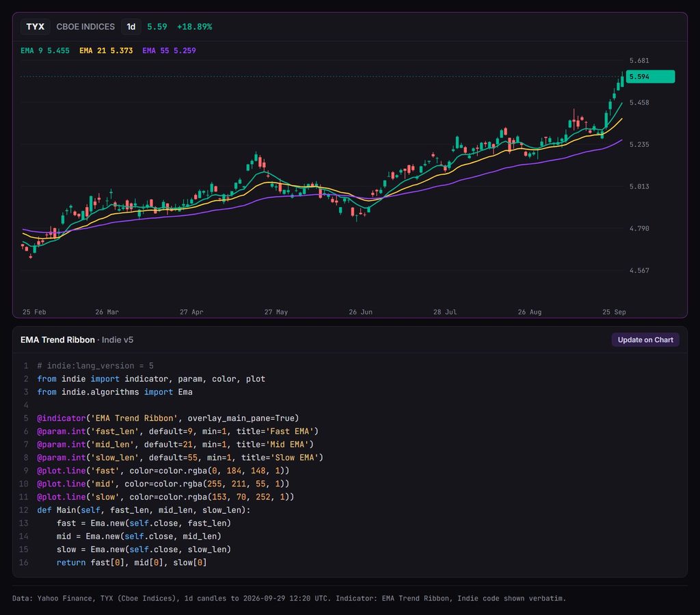The image size is (700, 615).
Task: Click the 'fast' plot.line code line
Action: click(x=163, y=470)
